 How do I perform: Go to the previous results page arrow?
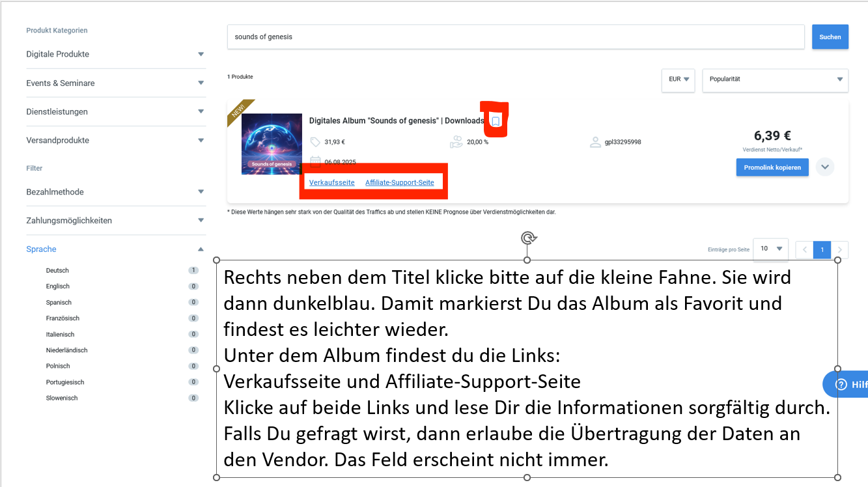(x=805, y=249)
